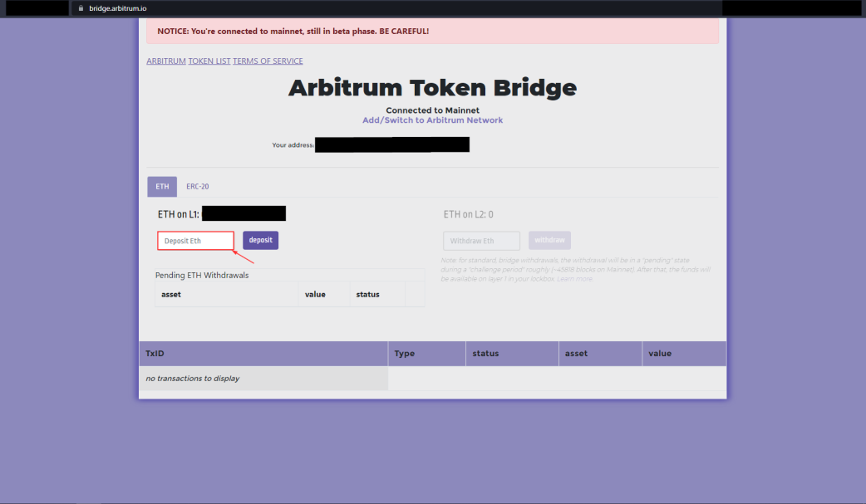Click the bridge.arbitrum.io address bar URL
Screen dimensions: 866x504
118,8
